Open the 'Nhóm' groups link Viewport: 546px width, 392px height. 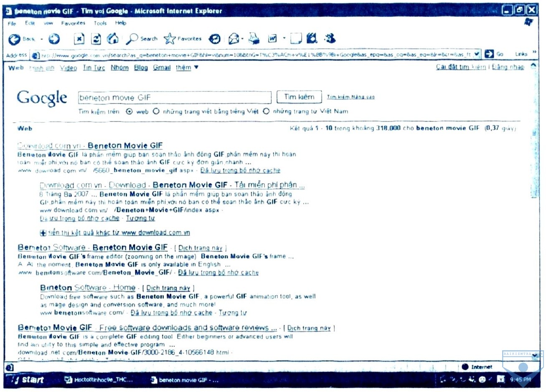tap(119, 68)
